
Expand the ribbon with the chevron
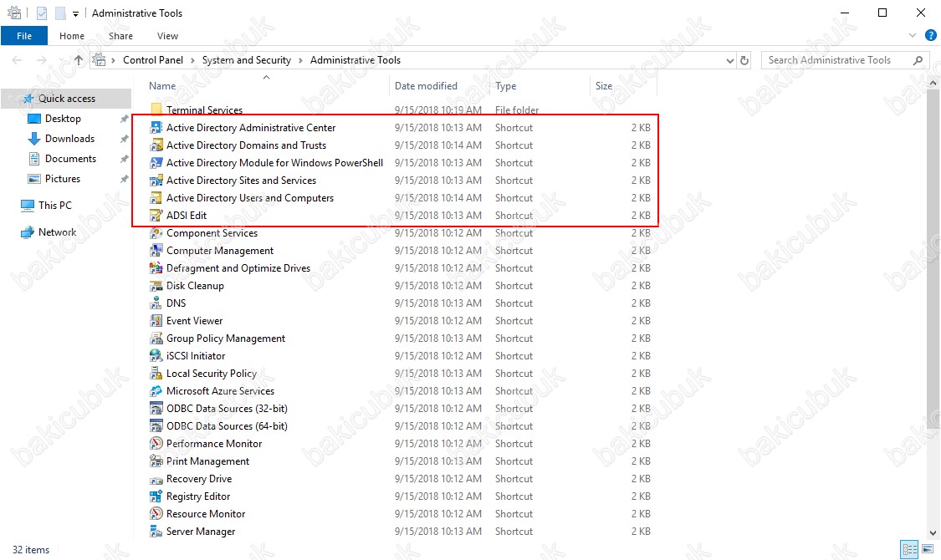click(x=913, y=36)
